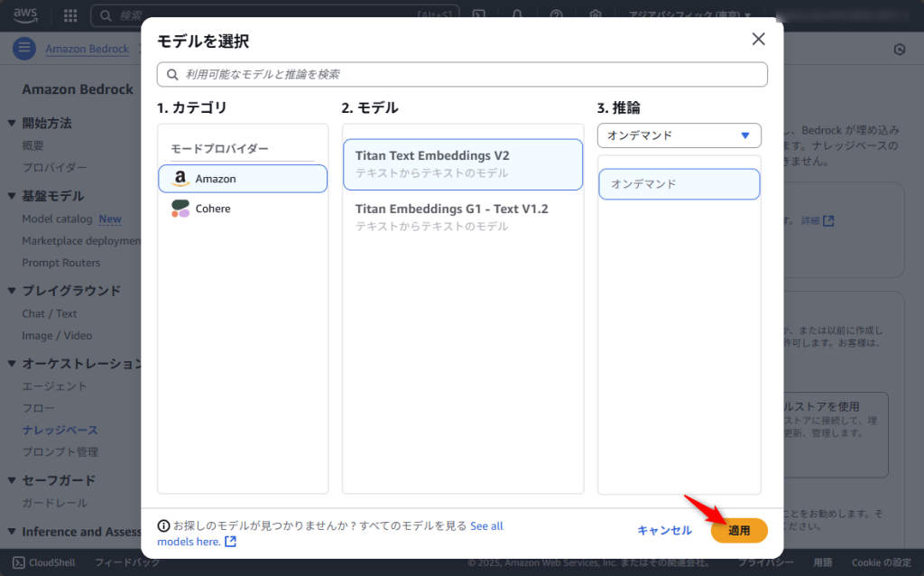Click the hexagon icon at top right
Image resolution: width=924 pixels, height=576 pixels.
pos(900,50)
